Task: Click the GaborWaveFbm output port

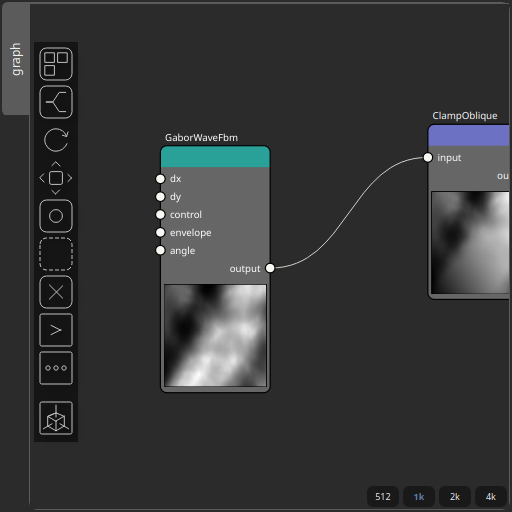Action: click(270, 268)
